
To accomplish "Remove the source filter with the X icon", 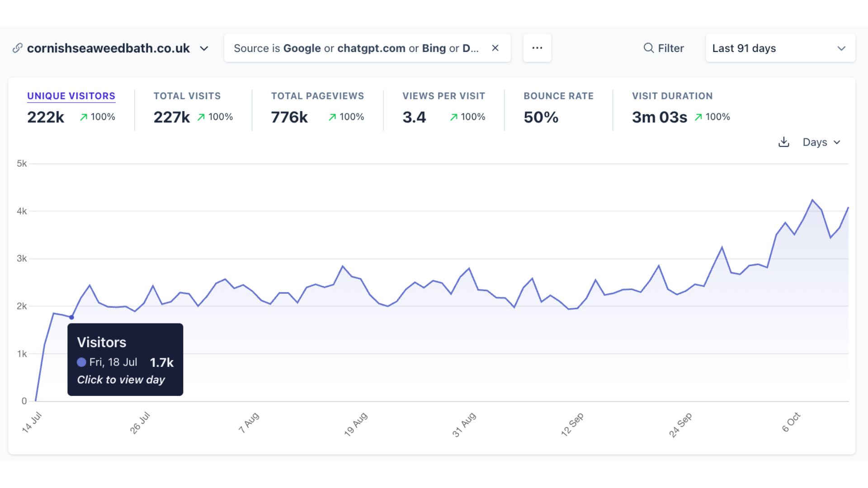I will coord(495,48).
